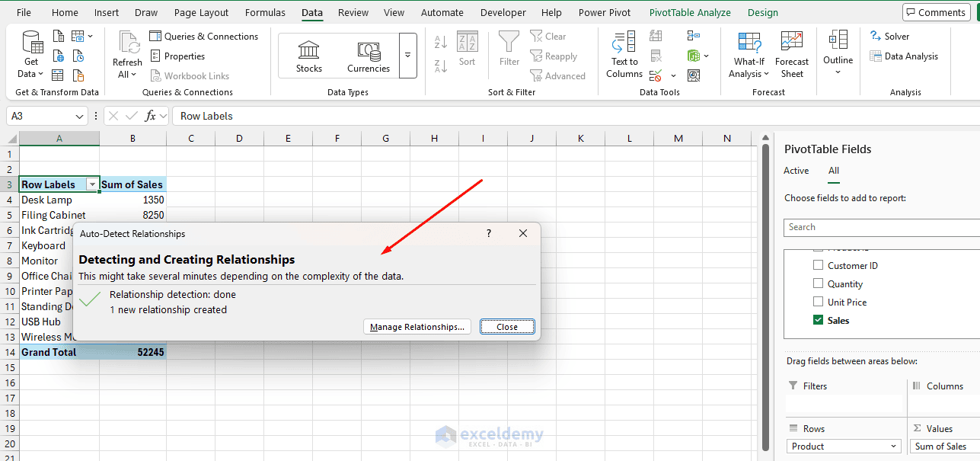This screenshot has height=461, width=980.
Task: Click the From Text/CSV icon
Action: (x=59, y=37)
